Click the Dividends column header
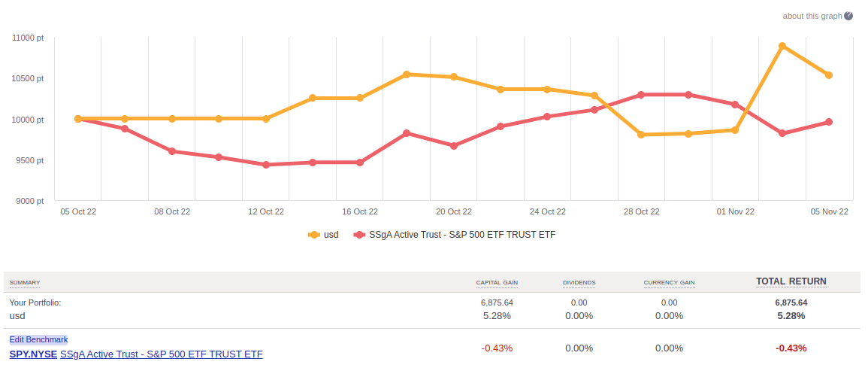 (579, 283)
